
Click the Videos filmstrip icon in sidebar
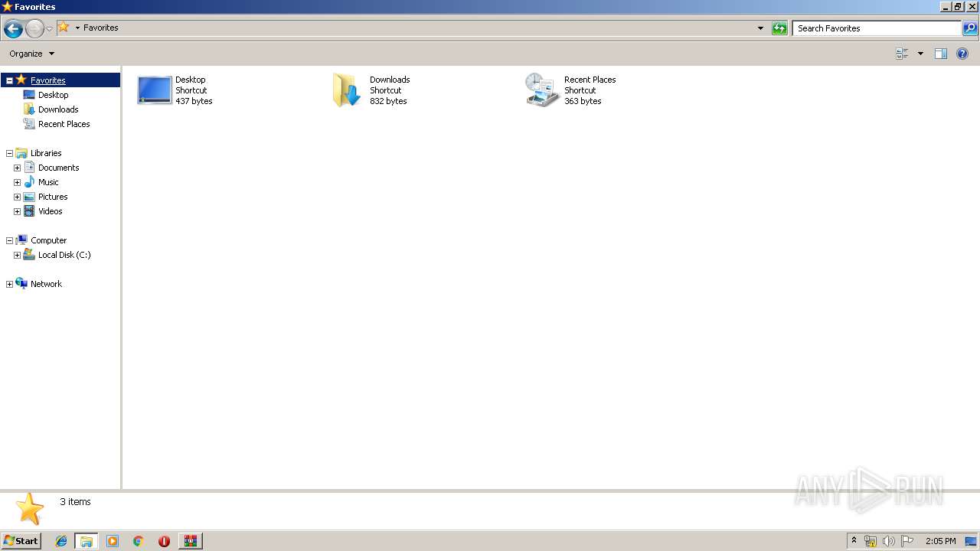pyautogui.click(x=29, y=211)
